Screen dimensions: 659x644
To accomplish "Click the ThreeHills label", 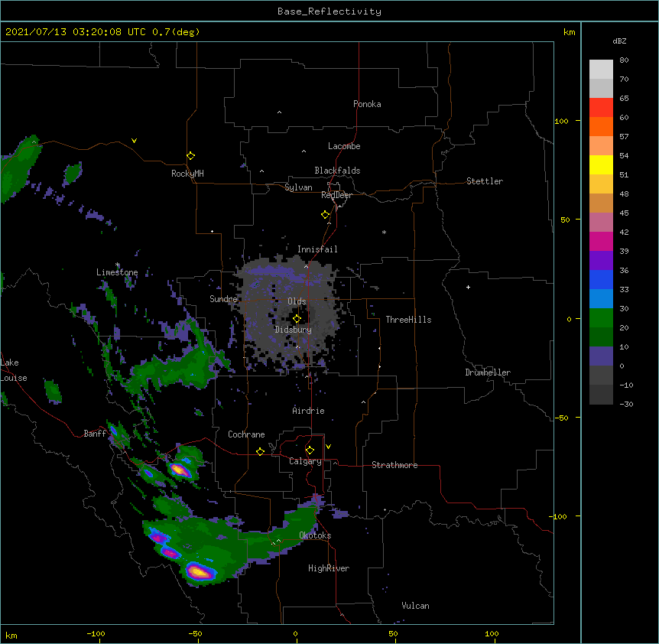I will click(x=408, y=320).
